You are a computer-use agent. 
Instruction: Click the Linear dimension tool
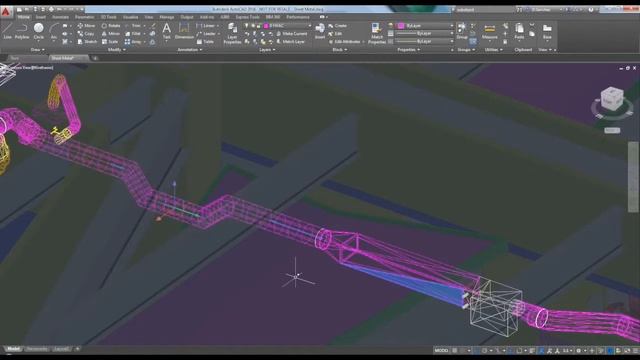206,26
